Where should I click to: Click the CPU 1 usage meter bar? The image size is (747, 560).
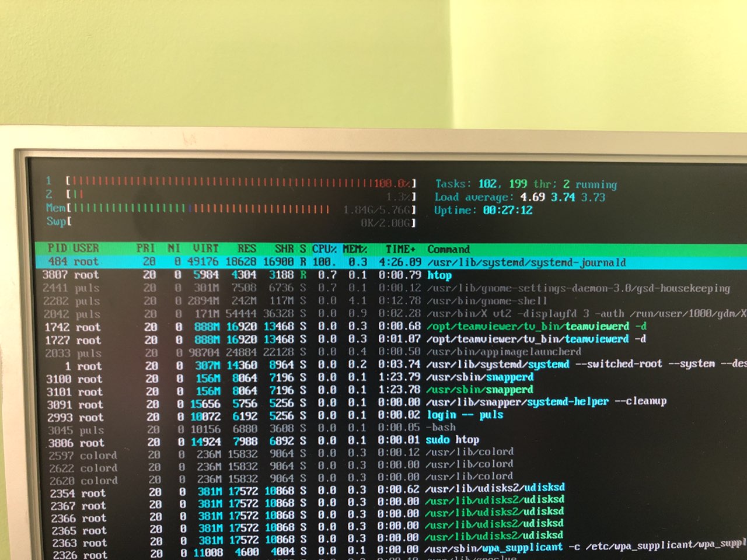tap(242, 182)
